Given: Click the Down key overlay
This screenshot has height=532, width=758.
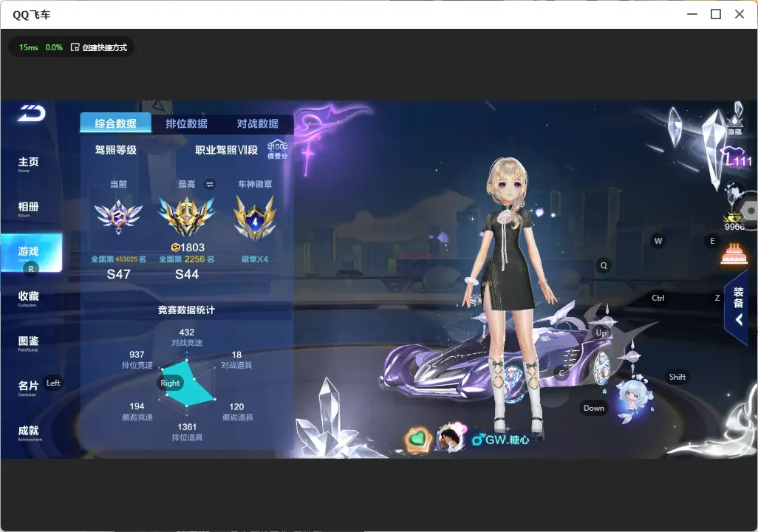Looking at the screenshot, I should tap(594, 408).
